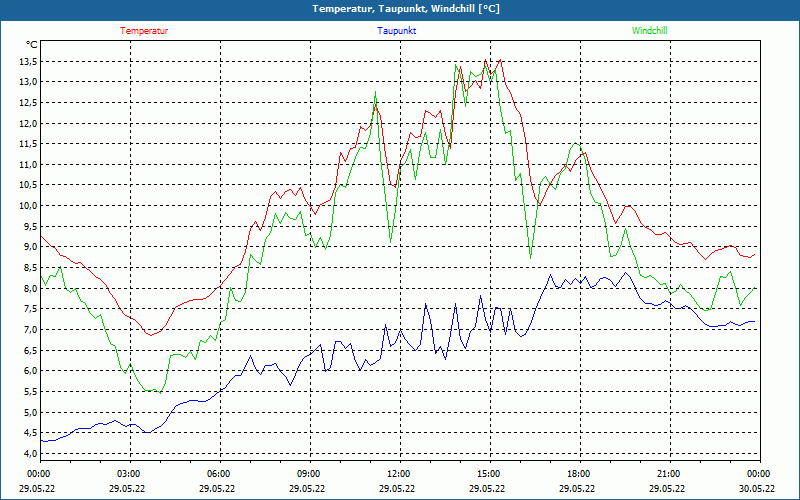The image size is (800, 500).
Task: Click the 13,5 value on the y-axis
Action: (28, 61)
